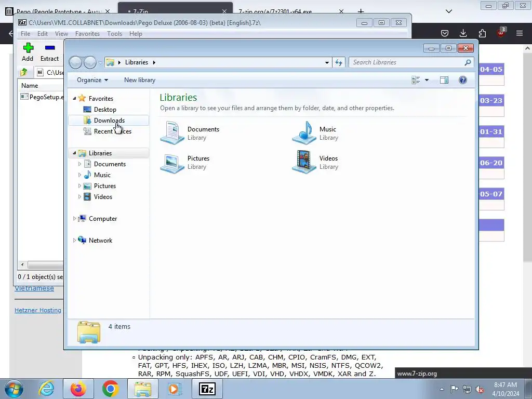
Task: Open Downloads in Favorites sidebar
Action: click(x=109, y=121)
